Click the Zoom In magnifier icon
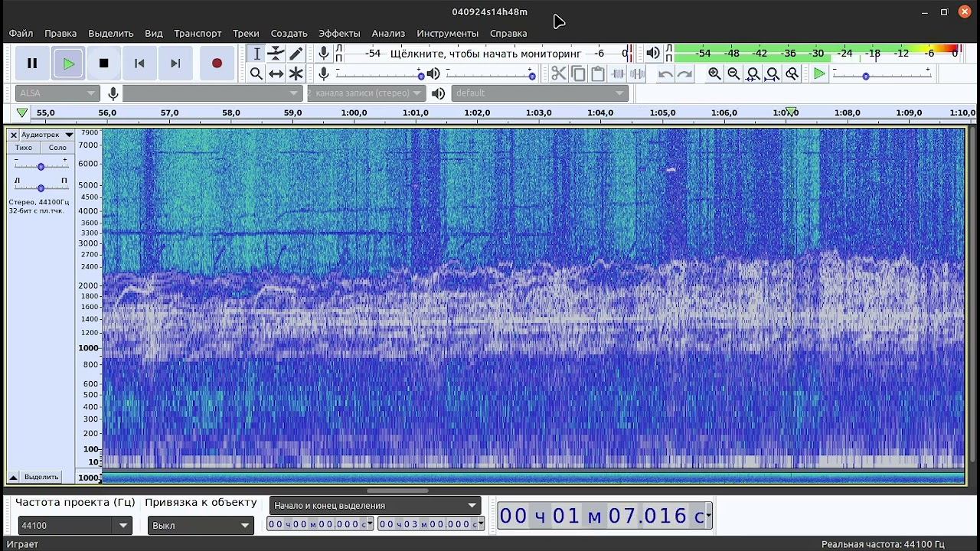The width and height of the screenshot is (980, 551). point(714,73)
